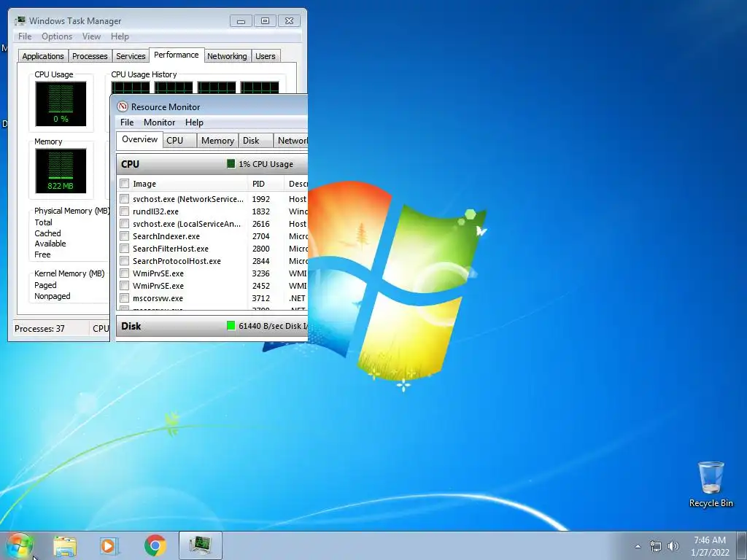Open Task Manager Options menu
This screenshot has width=747, height=560.
(57, 36)
